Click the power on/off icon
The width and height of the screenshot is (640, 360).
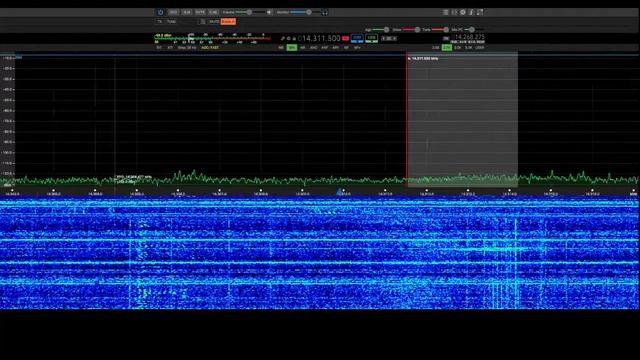[x=160, y=12]
